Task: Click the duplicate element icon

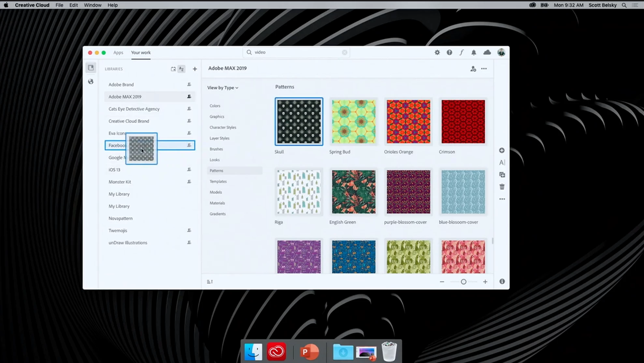Action: click(x=502, y=175)
